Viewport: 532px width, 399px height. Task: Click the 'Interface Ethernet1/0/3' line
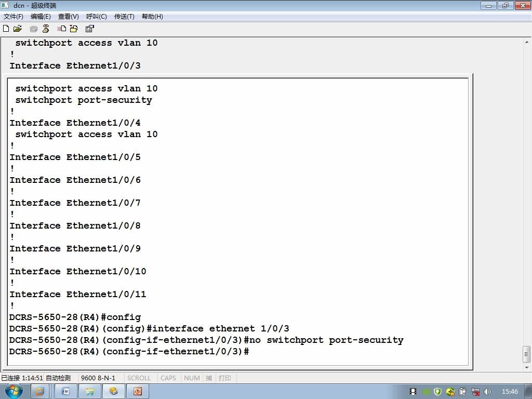[x=75, y=66]
